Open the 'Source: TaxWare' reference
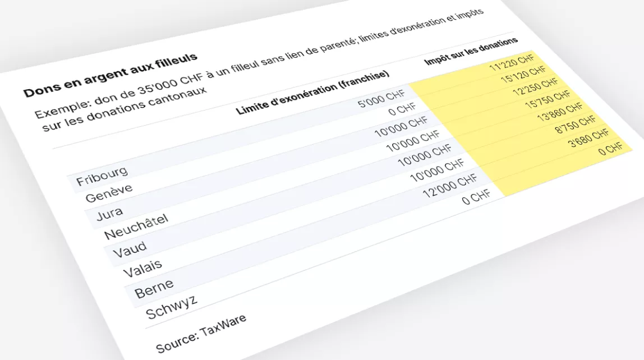Image resolution: width=644 pixels, height=360 pixels. pos(201,334)
